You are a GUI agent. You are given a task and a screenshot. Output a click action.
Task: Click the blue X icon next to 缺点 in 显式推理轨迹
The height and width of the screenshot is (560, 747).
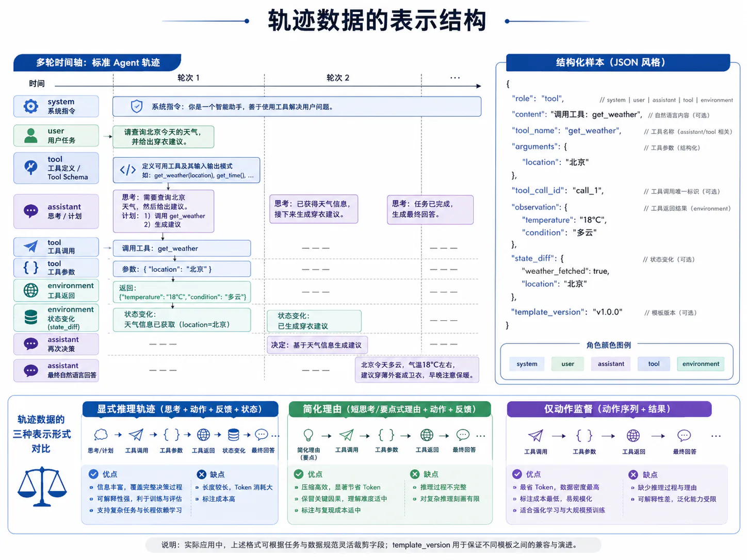pyautogui.click(x=201, y=474)
